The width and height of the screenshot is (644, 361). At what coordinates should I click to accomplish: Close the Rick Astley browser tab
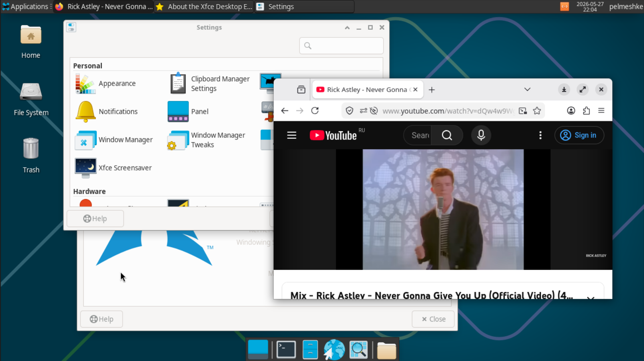416,90
